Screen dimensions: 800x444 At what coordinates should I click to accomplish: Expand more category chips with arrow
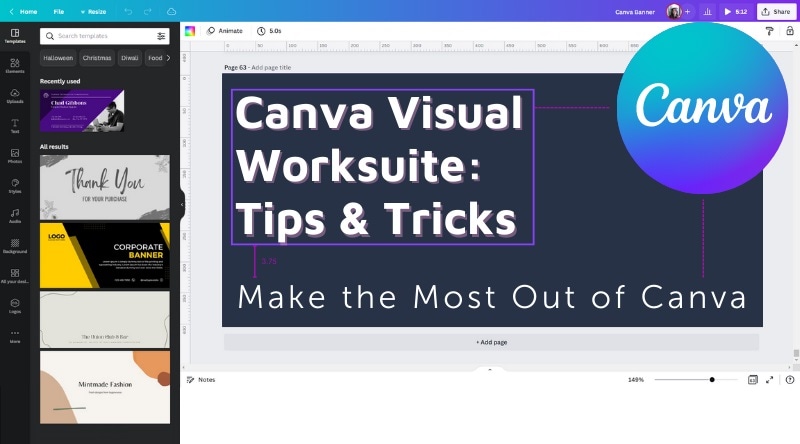[169, 58]
